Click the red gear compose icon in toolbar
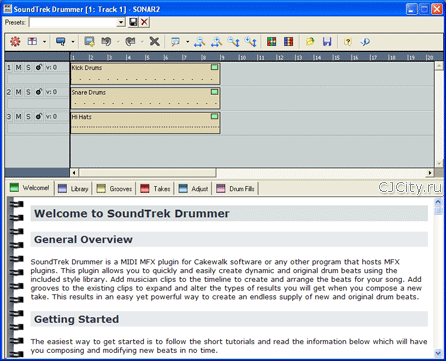This screenshot has height=361, width=446. coord(15,42)
